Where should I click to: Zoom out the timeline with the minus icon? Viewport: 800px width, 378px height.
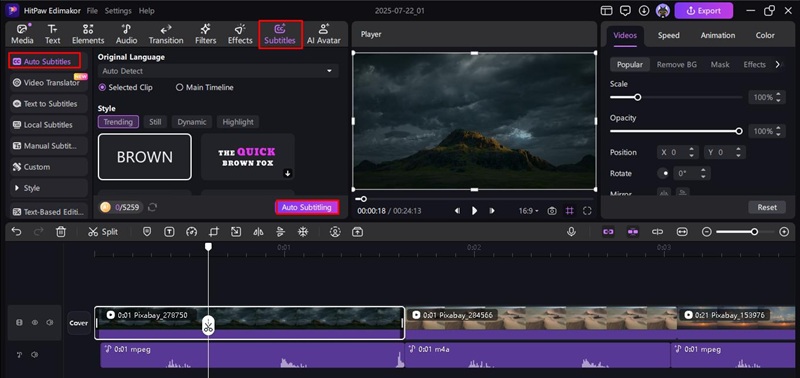point(707,232)
